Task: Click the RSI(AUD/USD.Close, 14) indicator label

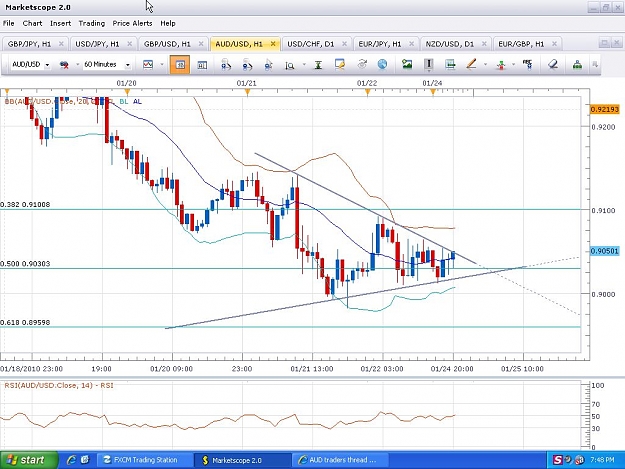Action: (59, 385)
